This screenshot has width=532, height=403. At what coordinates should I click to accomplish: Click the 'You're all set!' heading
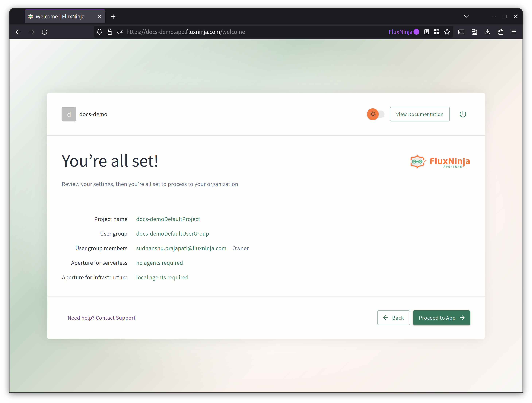[x=110, y=161]
